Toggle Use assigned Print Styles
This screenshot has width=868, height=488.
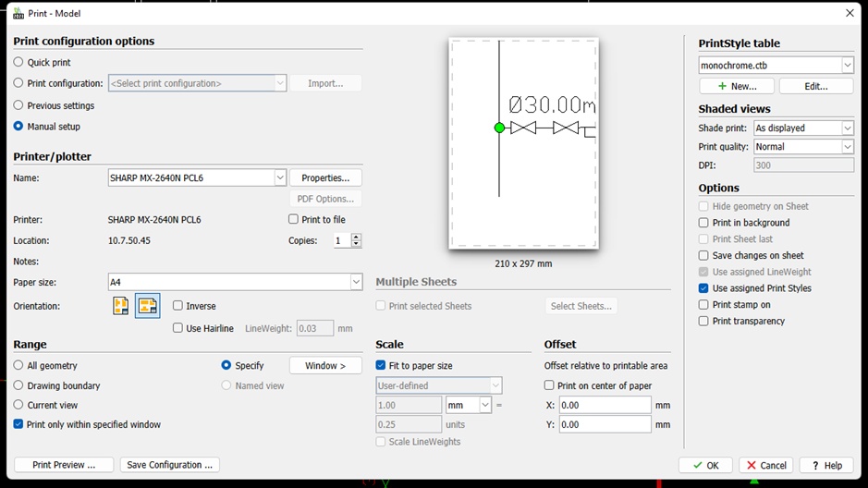coord(703,287)
